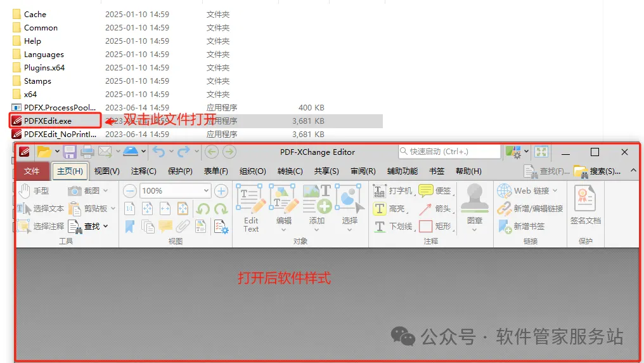This screenshot has width=644, height=363.
Task: Click the Properties pane checklist-gear icon
Action: coord(221,227)
